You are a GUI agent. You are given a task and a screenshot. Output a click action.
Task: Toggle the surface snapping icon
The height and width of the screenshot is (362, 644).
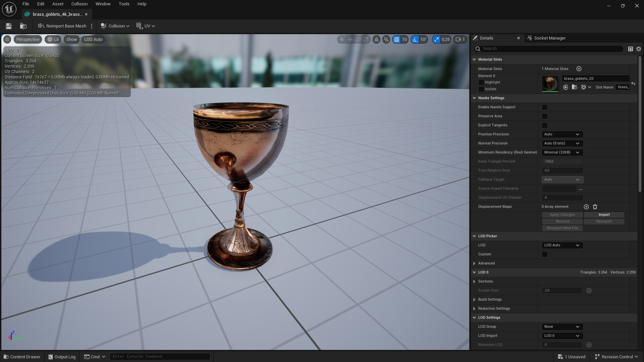pos(386,39)
